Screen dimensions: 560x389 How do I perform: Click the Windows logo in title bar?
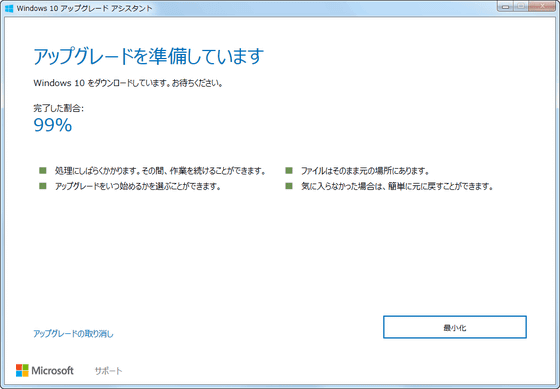9,8
